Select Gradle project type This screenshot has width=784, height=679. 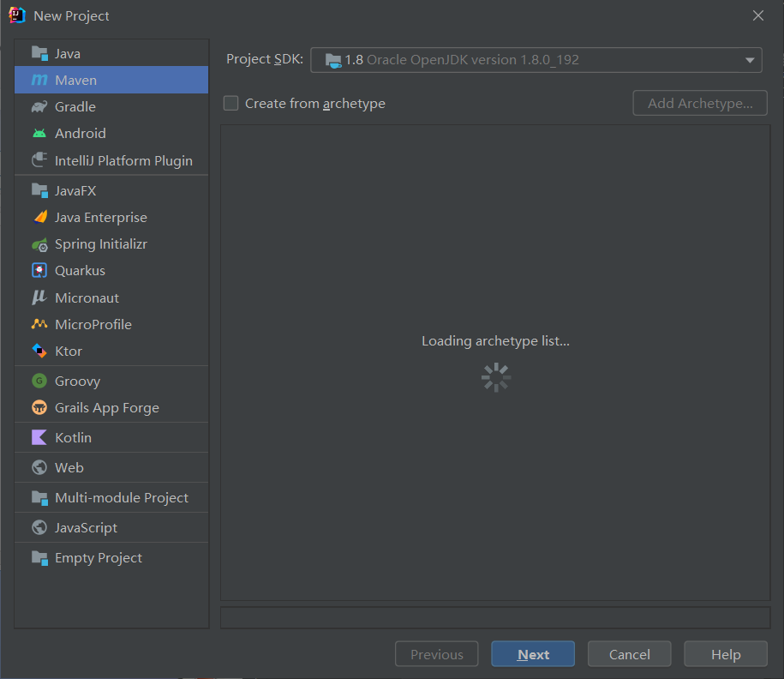(x=111, y=106)
